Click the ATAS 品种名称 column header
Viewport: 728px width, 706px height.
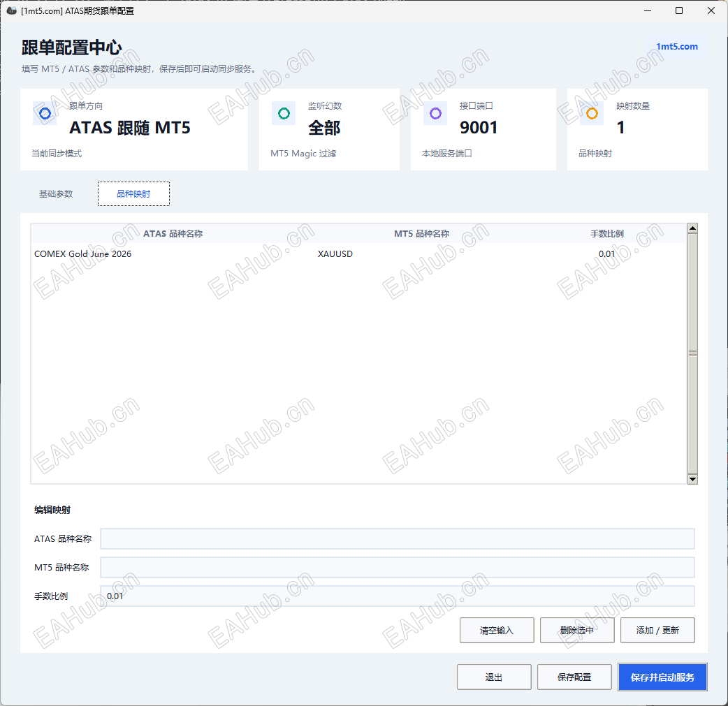pyautogui.click(x=173, y=233)
